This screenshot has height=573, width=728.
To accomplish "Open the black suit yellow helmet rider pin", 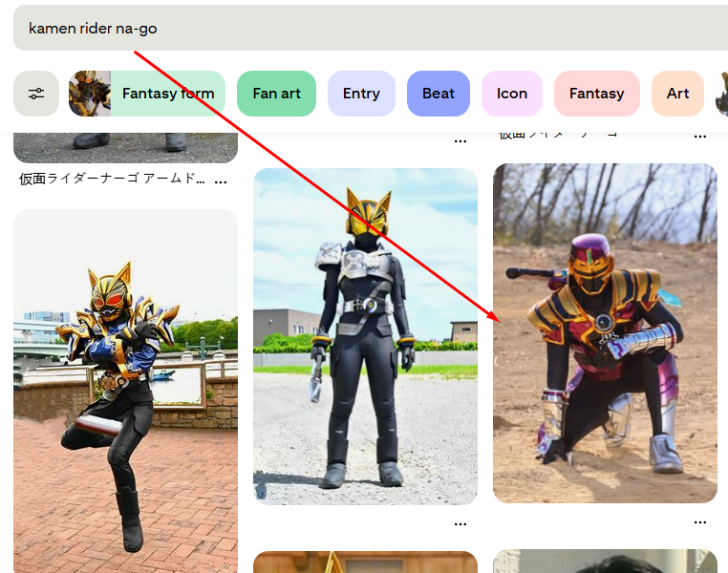I will point(365,336).
